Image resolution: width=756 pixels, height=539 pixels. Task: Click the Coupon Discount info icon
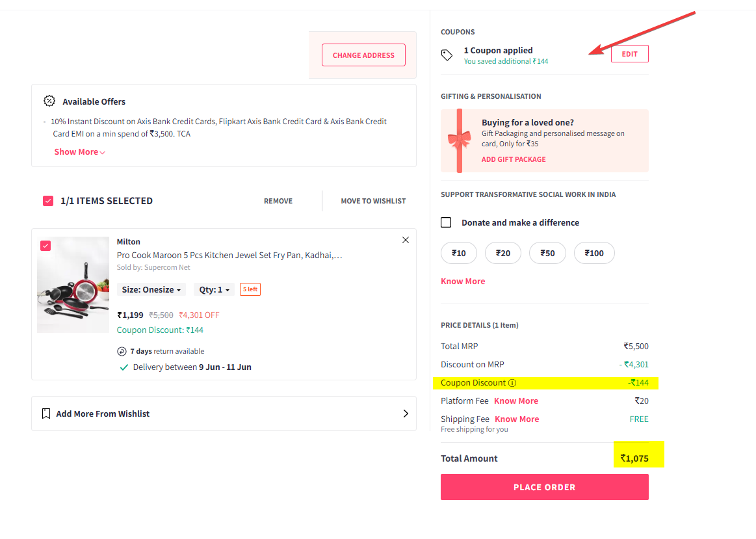(512, 383)
